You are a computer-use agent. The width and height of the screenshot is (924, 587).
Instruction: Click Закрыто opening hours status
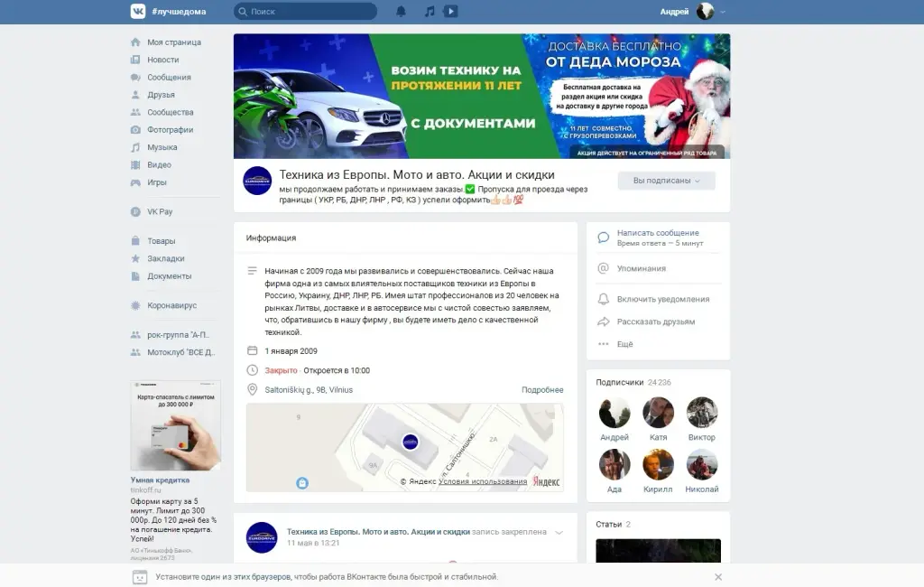click(282, 370)
